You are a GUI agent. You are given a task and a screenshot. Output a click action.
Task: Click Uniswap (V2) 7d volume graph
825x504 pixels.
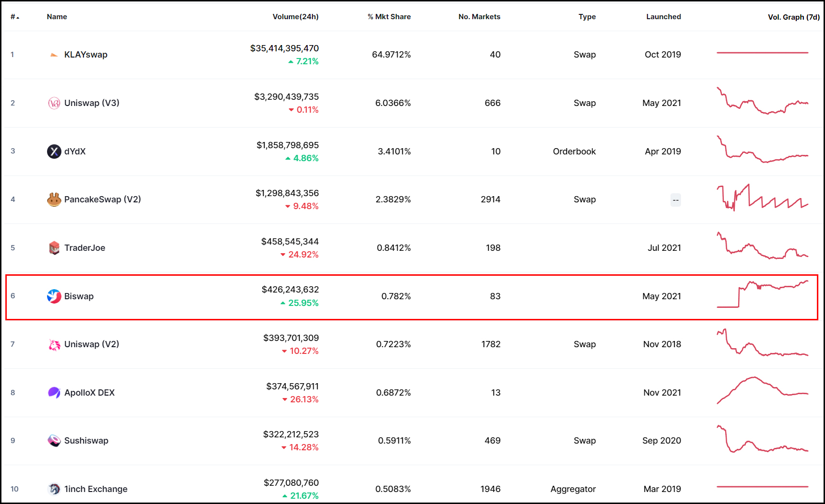[x=763, y=342]
